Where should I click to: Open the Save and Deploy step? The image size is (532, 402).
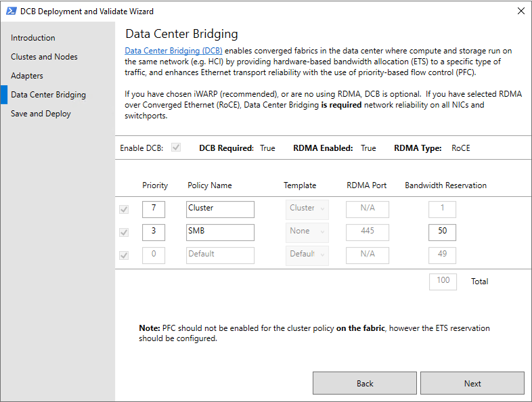[41, 114]
